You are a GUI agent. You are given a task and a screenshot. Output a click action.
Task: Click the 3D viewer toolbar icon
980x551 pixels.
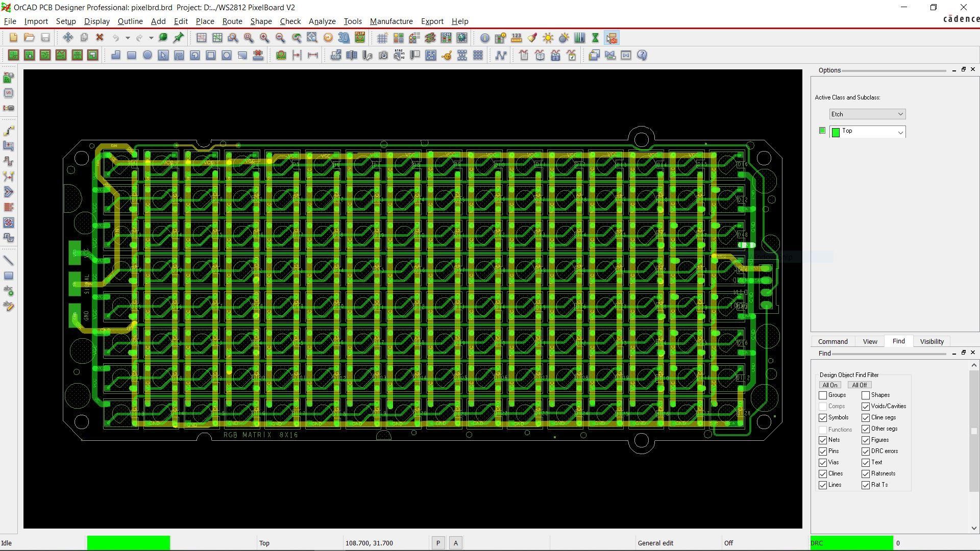click(344, 38)
